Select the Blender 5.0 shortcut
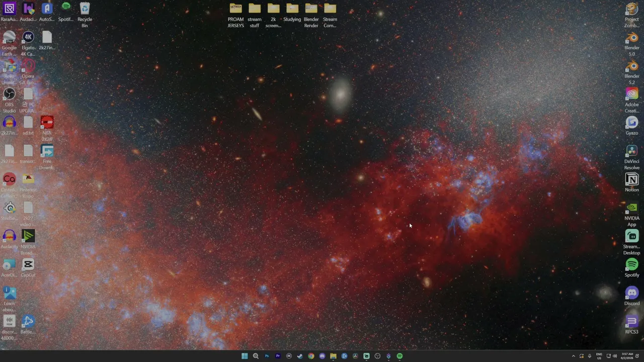The height and width of the screenshot is (362, 644). tap(632, 44)
